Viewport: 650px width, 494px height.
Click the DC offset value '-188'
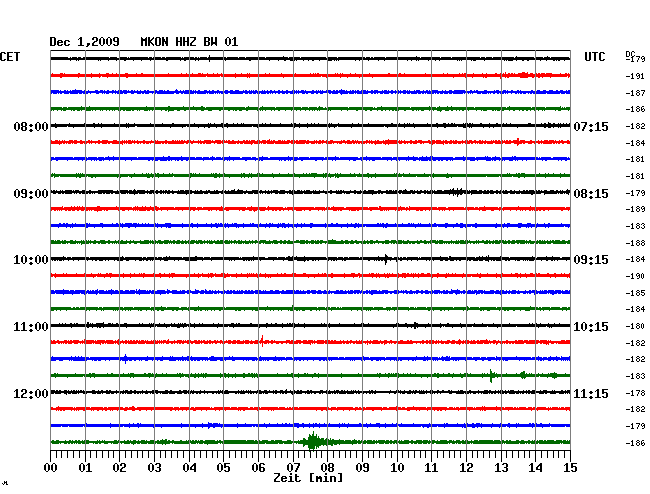pos(635,243)
